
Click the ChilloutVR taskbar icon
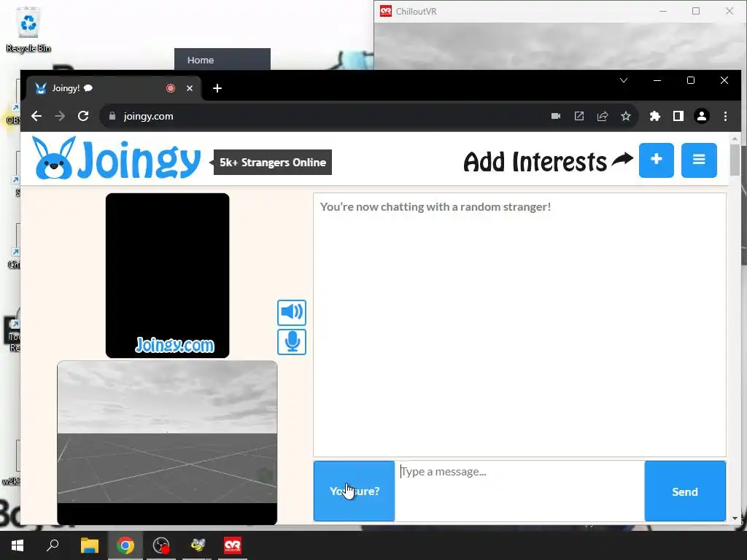coord(233,545)
